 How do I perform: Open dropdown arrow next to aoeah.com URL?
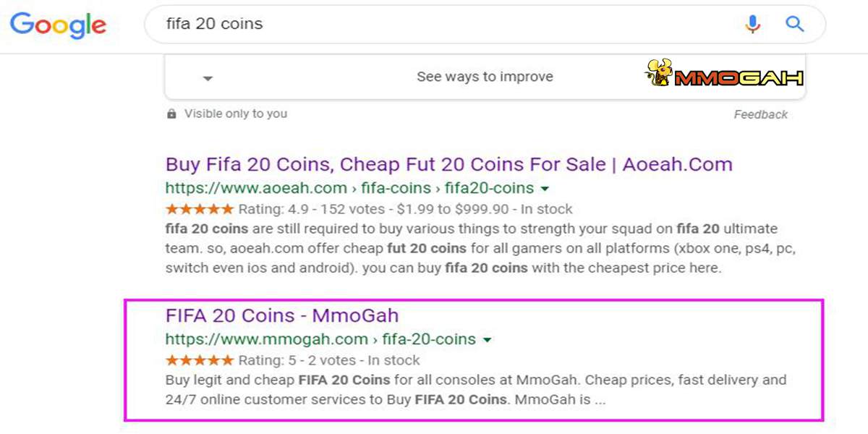tap(545, 189)
